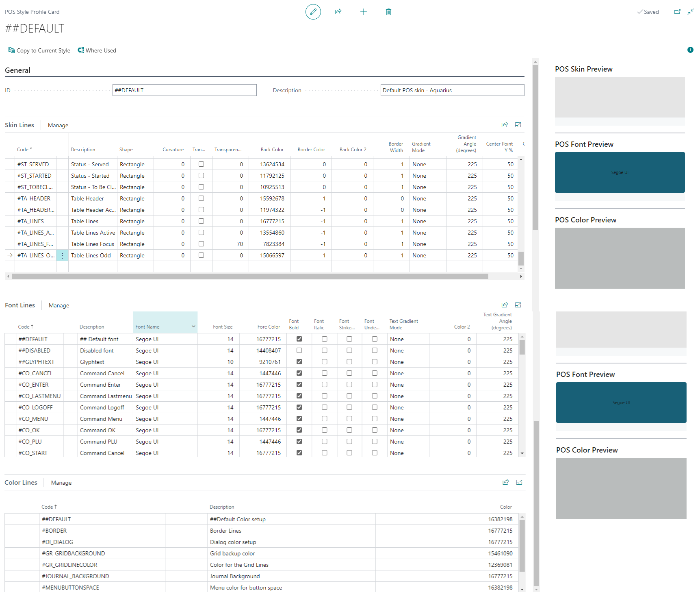Click the Description input field
Image resolution: width=700 pixels, height=592 pixels.
(452, 90)
